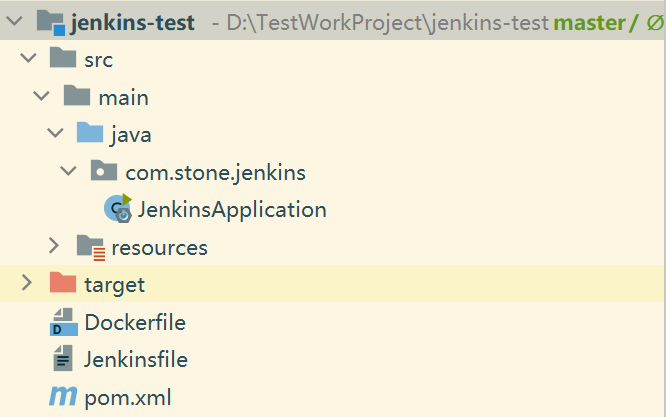This screenshot has width=666, height=417.
Task: Select the target tree label
Action: coord(115,285)
